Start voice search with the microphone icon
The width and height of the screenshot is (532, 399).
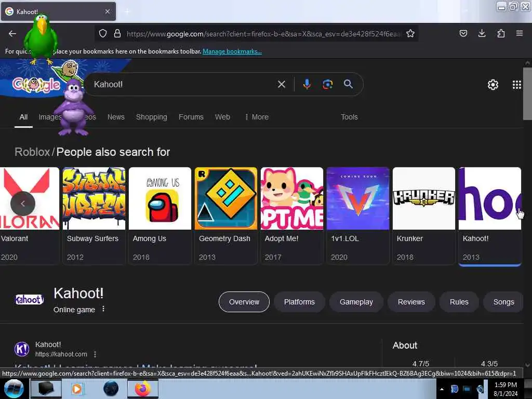[307, 84]
